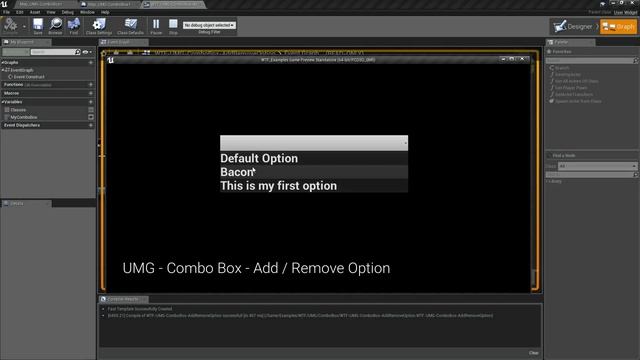
Task: Click the My Blueprint search magnifier icon
Action: pyautogui.click(x=78, y=52)
